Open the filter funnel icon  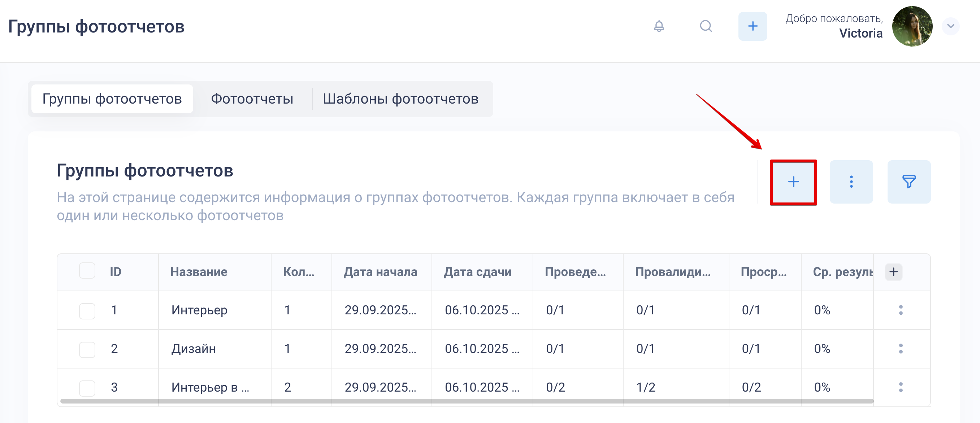click(x=909, y=182)
